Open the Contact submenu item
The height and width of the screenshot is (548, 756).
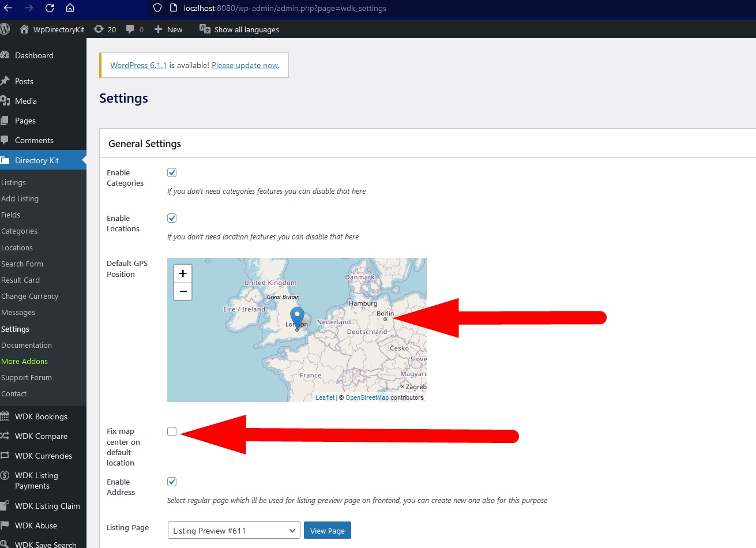click(14, 393)
